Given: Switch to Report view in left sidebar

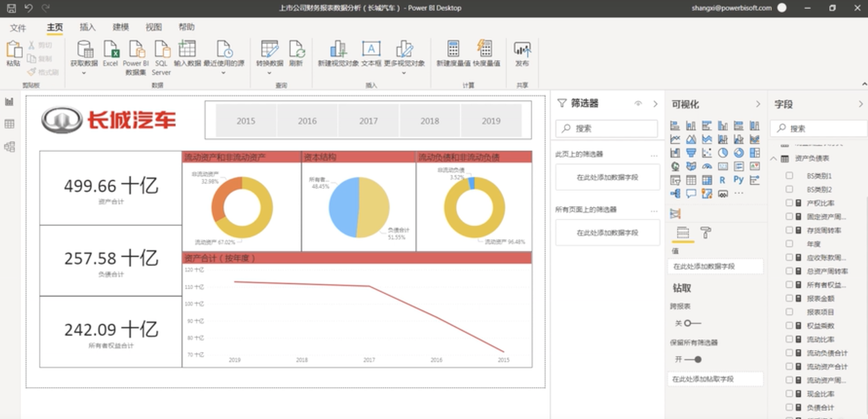Looking at the screenshot, I should click(x=9, y=102).
